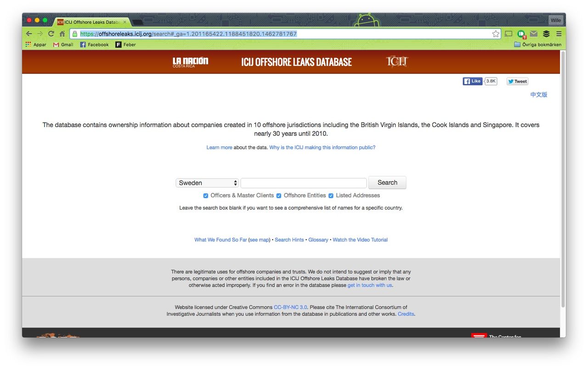Image resolution: width=588 pixels, height=369 pixels.
Task: Bookmark this page with the star icon
Action: click(496, 34)
